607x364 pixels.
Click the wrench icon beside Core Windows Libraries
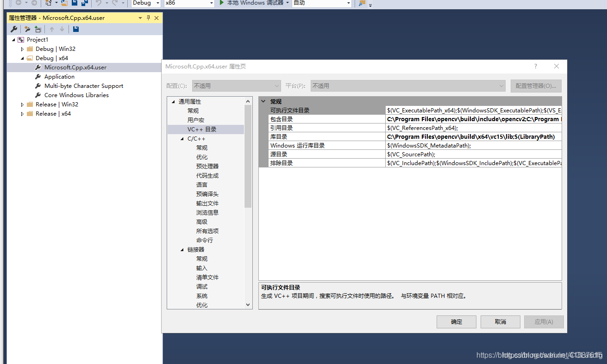(x=38, y=95)
